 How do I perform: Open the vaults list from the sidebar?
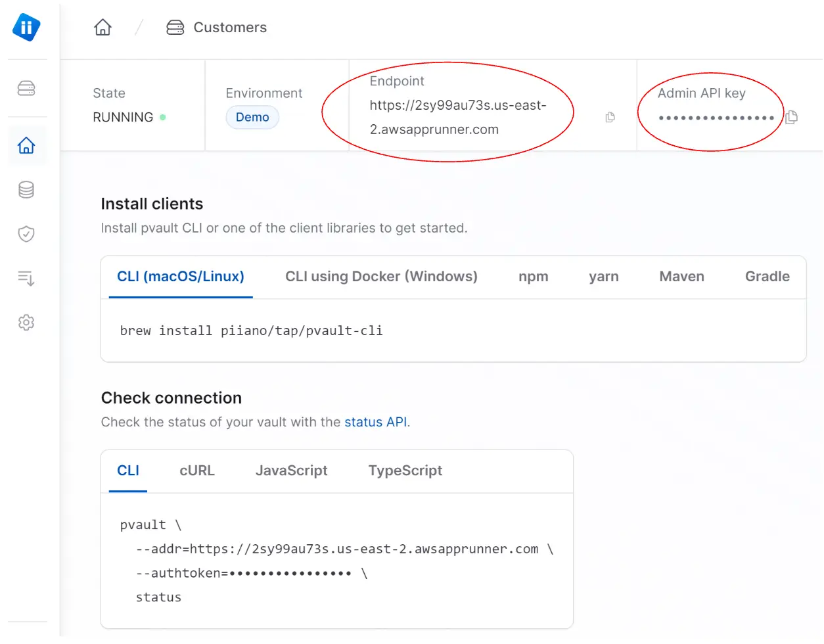26,88
